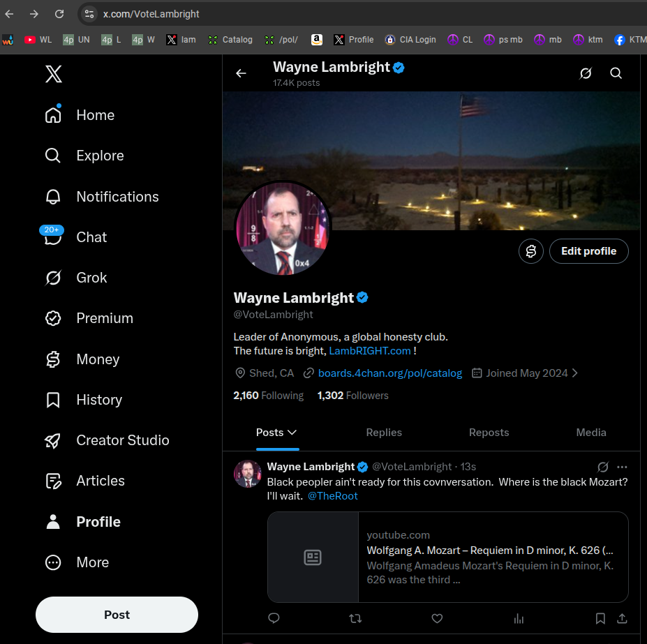The height and width of the screenshot is (644, 647).
Task: Open Money in sidebar
Action: click(x=82, y=359)
